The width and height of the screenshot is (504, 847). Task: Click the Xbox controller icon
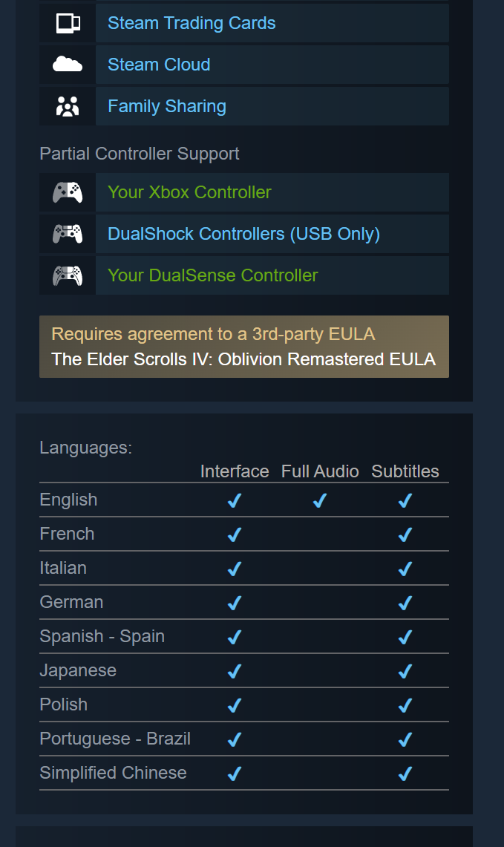68,192
